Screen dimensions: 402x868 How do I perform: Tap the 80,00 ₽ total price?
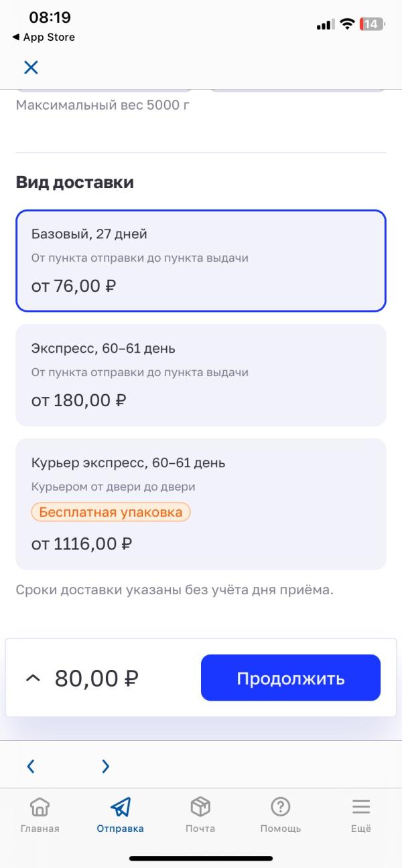[x=96, y=678]
